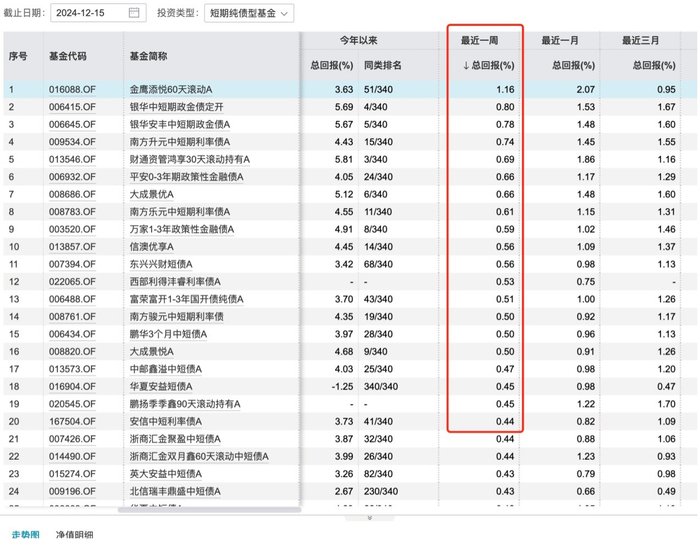Sort by 今年以来 总回报(%) column header
Image resolution: width=700 pixels, height=540 pixels.
click(x=332, y=66)
